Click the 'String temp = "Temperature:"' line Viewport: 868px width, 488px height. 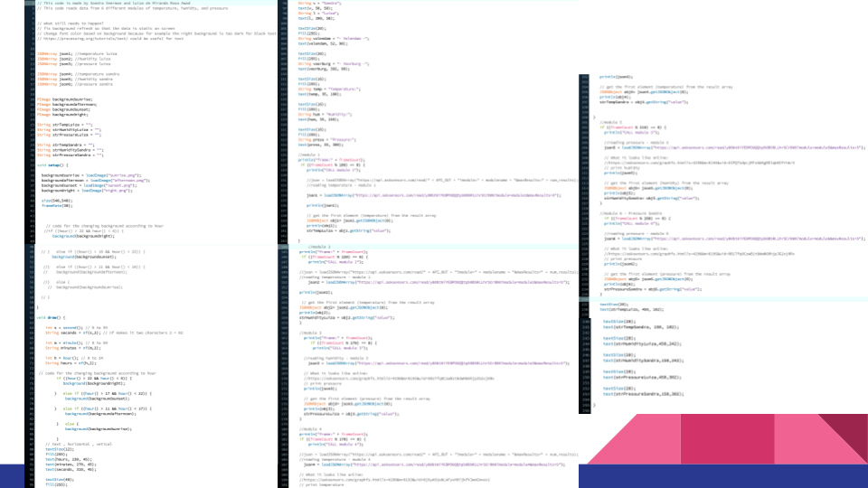pyautogui.click(x=329, y=89)
